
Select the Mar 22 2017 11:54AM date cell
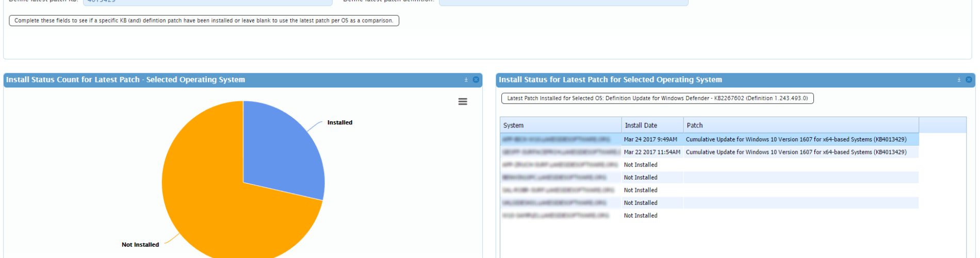click(652, 152)
